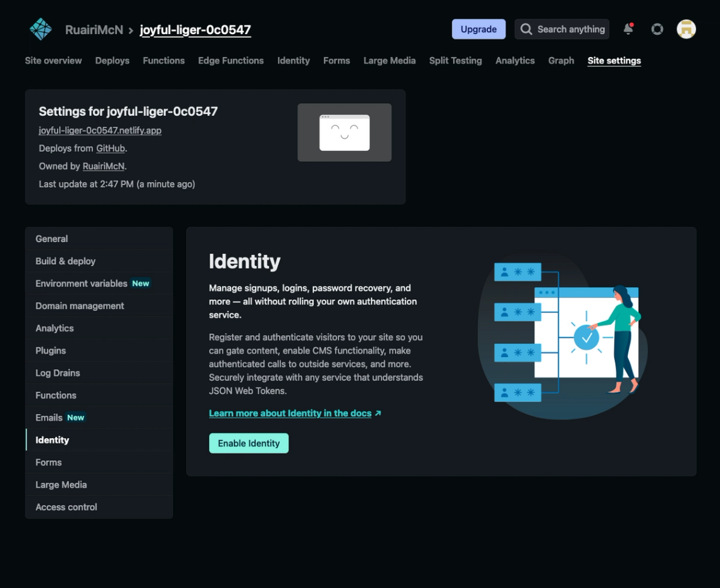Open the support lifebuoy icon
This screenshot has height=588, width=720.
click(657, 29)
